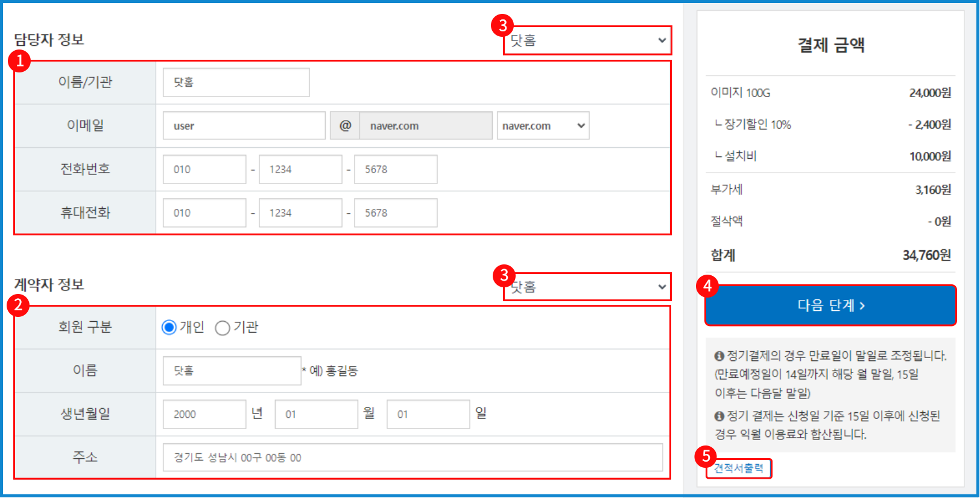Click the email domain text field

pos(425,126)
